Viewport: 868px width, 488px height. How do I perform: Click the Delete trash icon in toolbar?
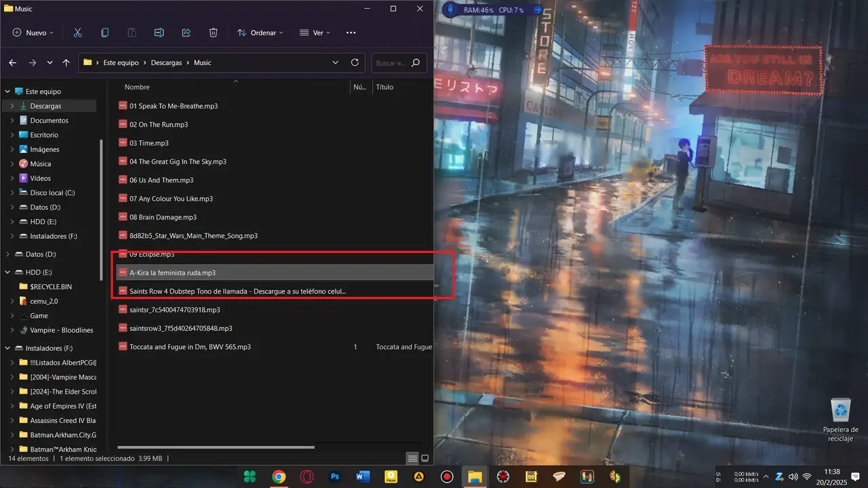click(213, 33)
